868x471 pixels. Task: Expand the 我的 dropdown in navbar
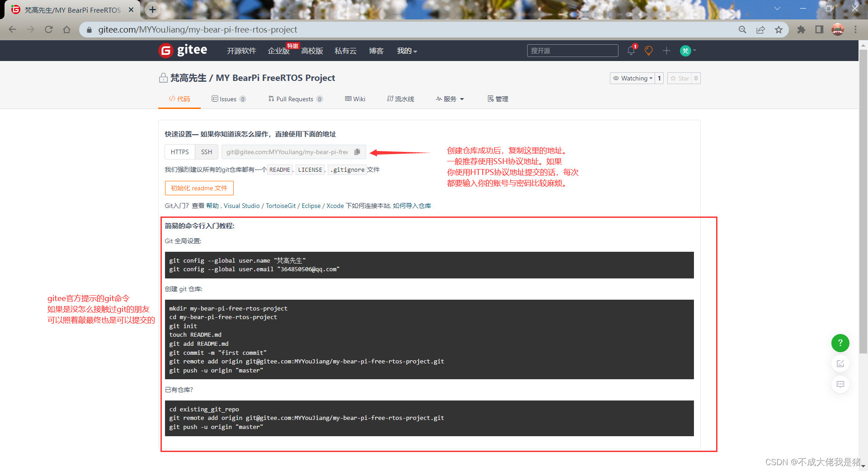407,51
